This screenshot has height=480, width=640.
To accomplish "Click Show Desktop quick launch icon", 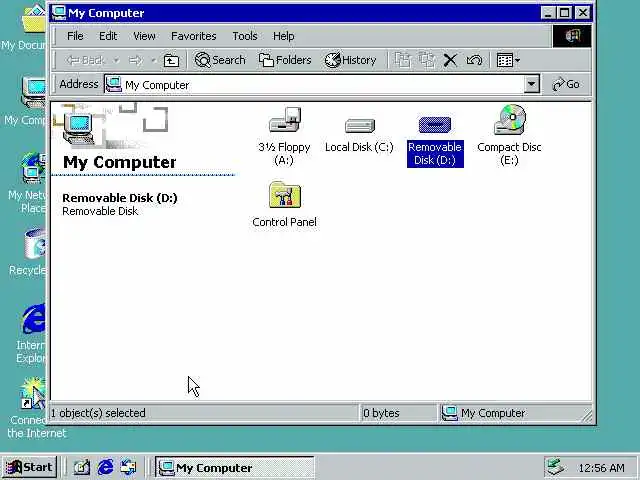I will click(82, 467).
